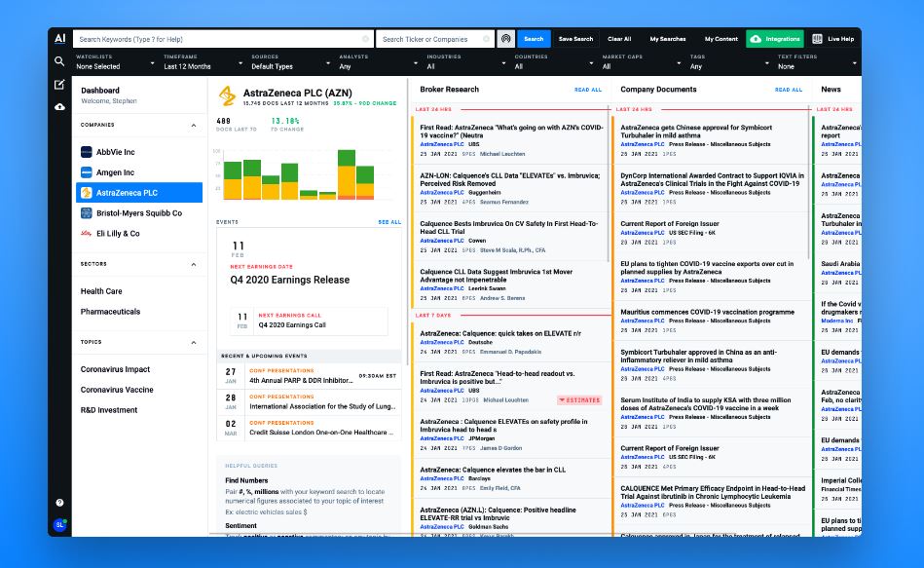
Task: Open the 4th Annual PARP & DDR Inhibitor event
Action: [x=309, y=376]
